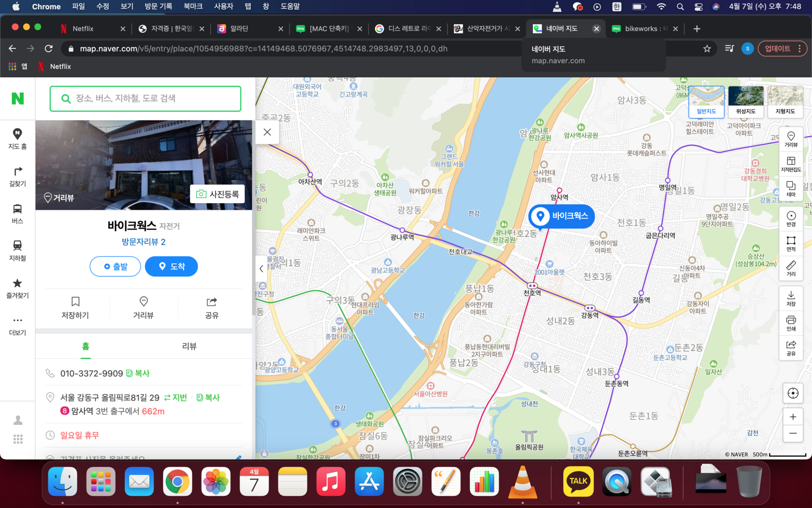Click the profile avatar in sidebar
812x508 pixels.
point(18,420)
